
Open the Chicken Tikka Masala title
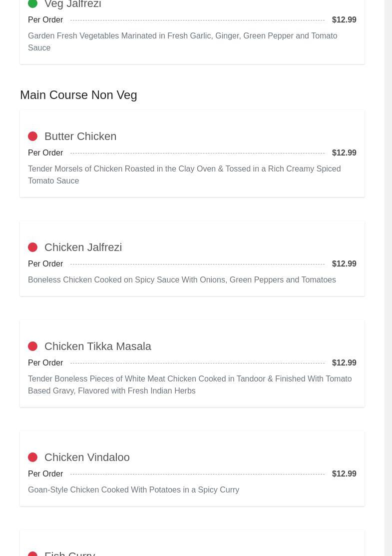tap(97, 346)
